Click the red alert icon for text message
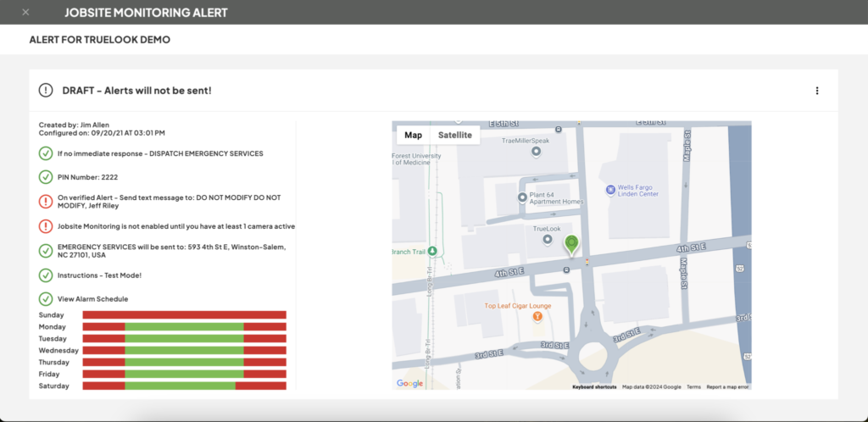868x422 pixels. [46, 202]
